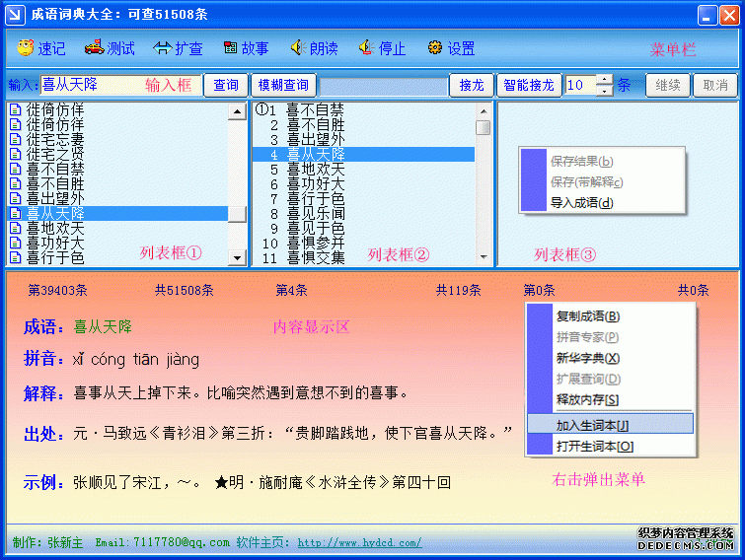Click document icon beside 喜地欢天 in list one

pyautogui.click(x=16, y=228)
